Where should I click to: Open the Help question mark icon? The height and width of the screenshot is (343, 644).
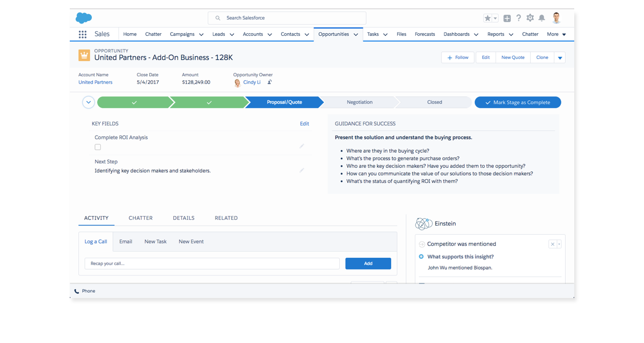coord(518,18)
